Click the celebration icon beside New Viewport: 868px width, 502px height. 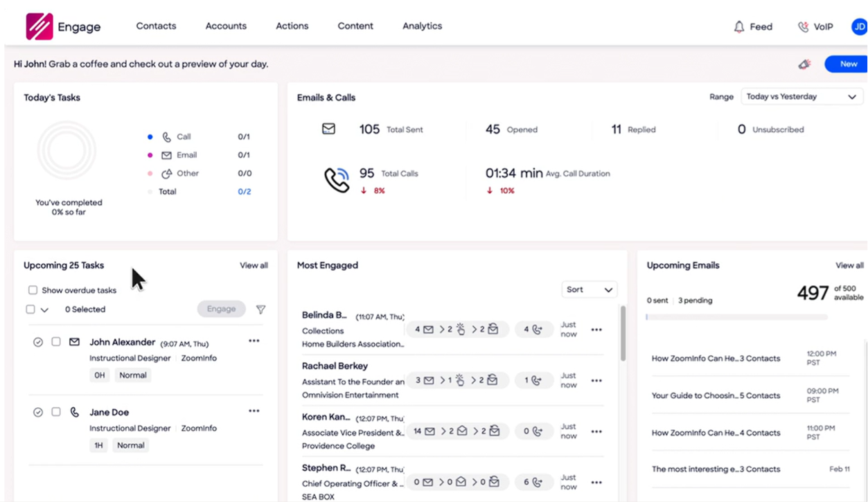coord(804,64)
